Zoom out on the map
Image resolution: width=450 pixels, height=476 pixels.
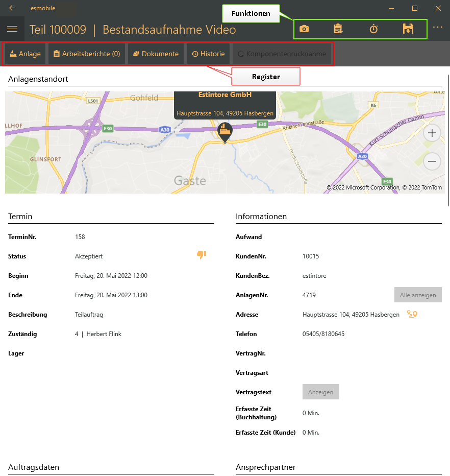[x=432, y=162]
